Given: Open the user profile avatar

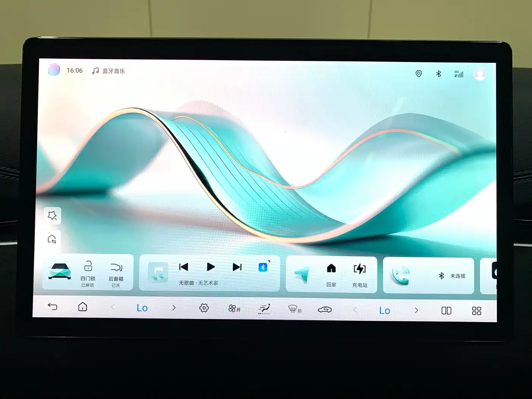Looking at the screenshot, I should (x=480, y=74).
